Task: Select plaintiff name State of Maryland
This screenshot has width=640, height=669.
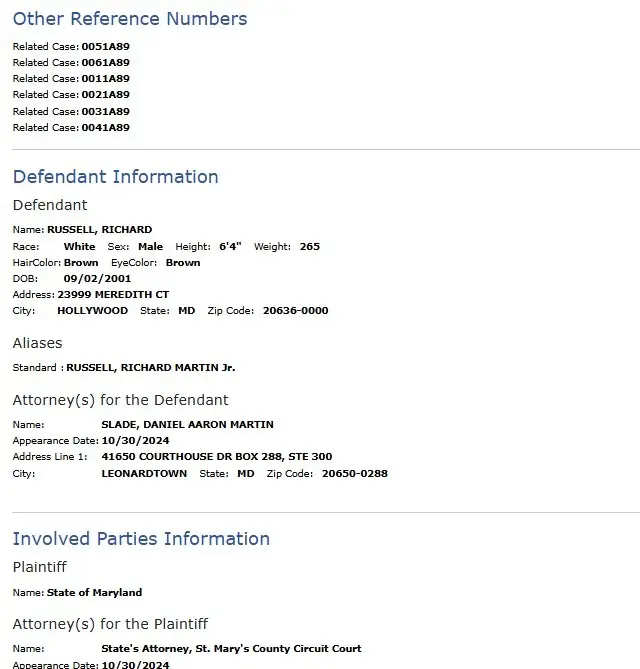Action: click(94, 593)
